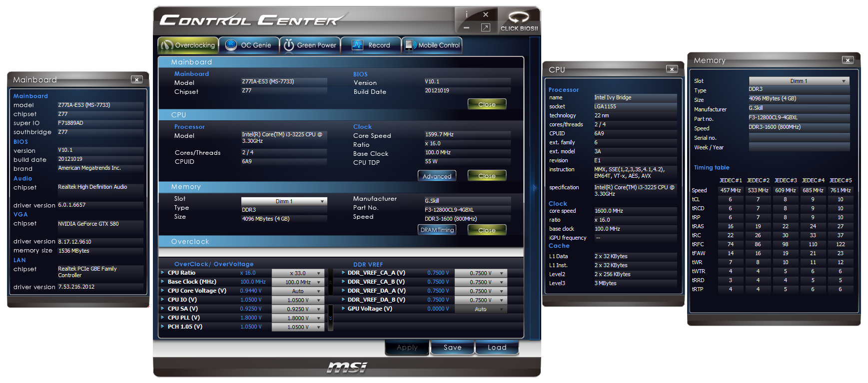Expand the DDR_VREF_DA_A voltage dropdown
This screenshot has height=383, width=868.
pyautogui.click(x=481, y=291)
